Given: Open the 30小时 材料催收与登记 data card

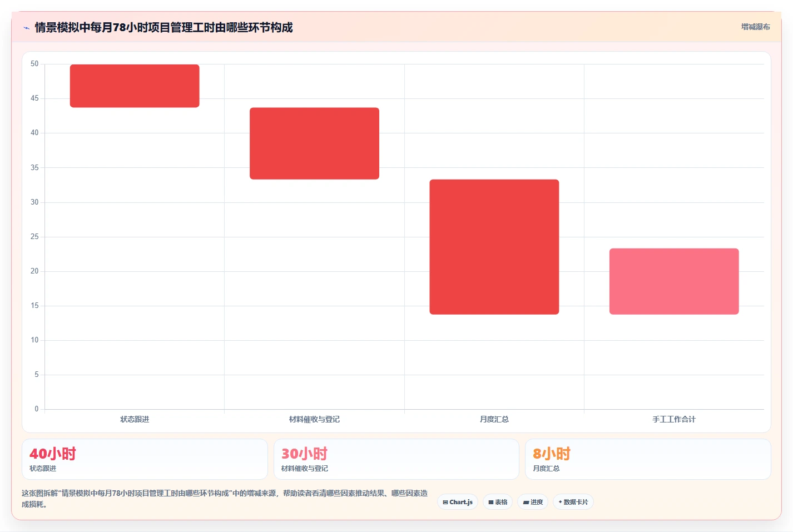Looking at the screenshot, I should point(396,459).
